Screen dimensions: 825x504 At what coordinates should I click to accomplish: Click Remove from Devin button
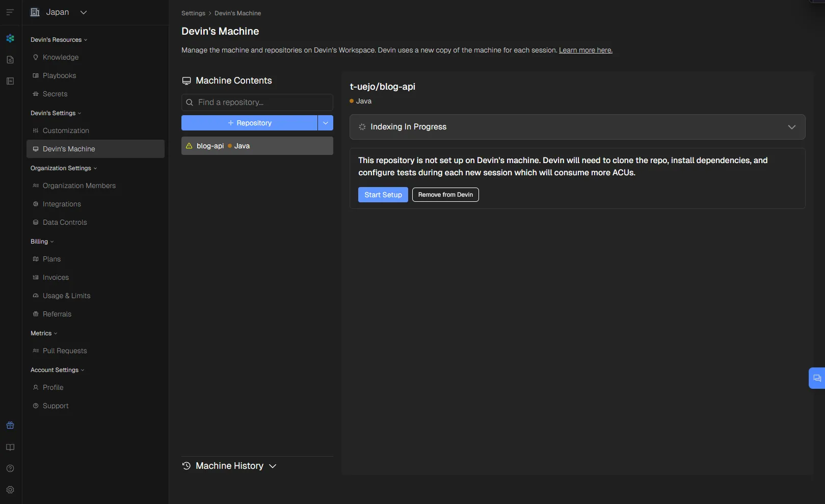click(x=445, y=195)
